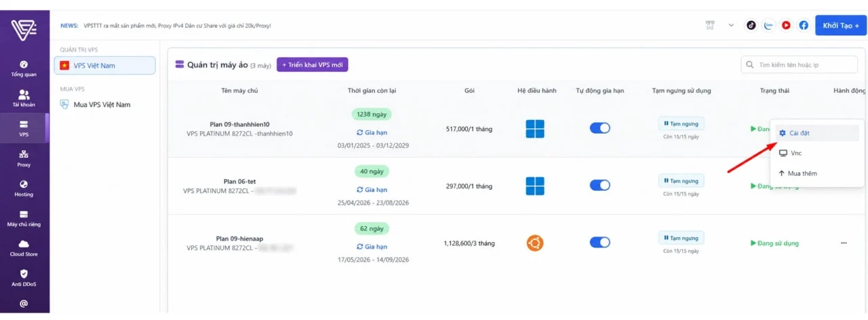Open Tài khoản in the sidebar

24,99
